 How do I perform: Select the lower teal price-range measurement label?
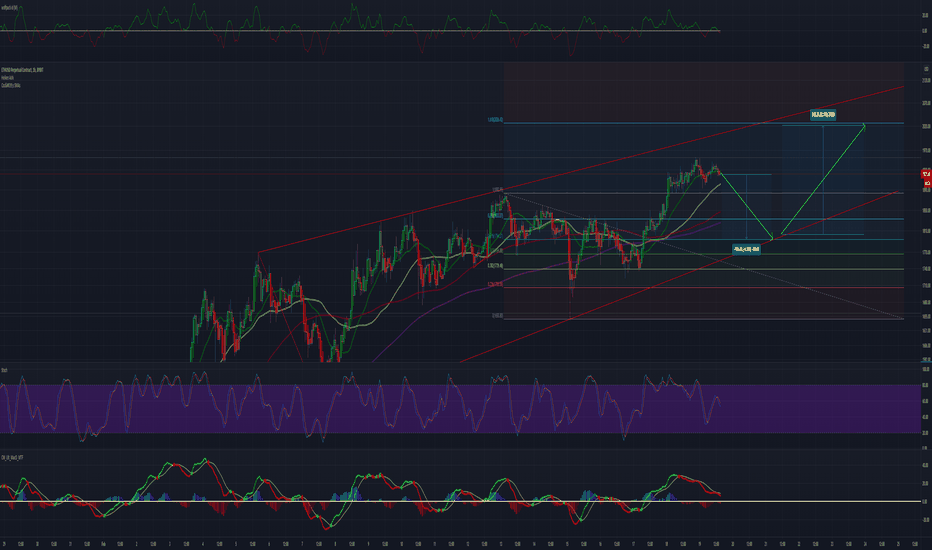click(x=746, y=249)
